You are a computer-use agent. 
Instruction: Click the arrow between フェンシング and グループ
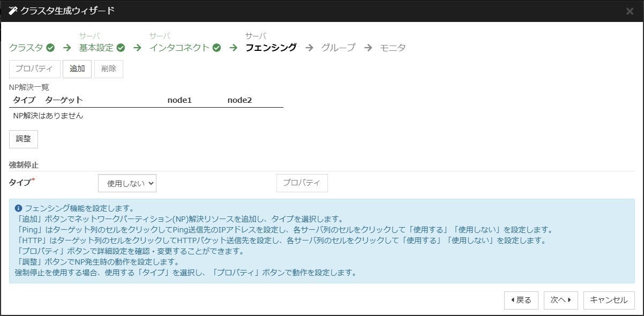point(309,48)
